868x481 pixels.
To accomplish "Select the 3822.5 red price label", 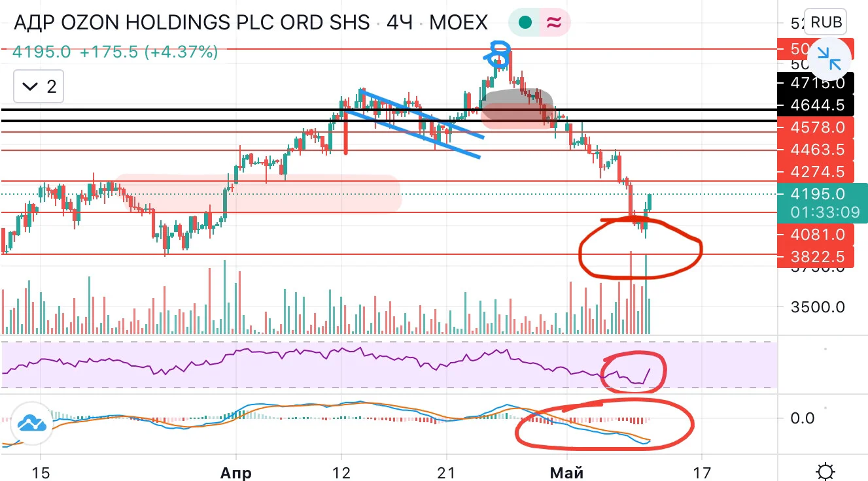I will tap(816, 256).
